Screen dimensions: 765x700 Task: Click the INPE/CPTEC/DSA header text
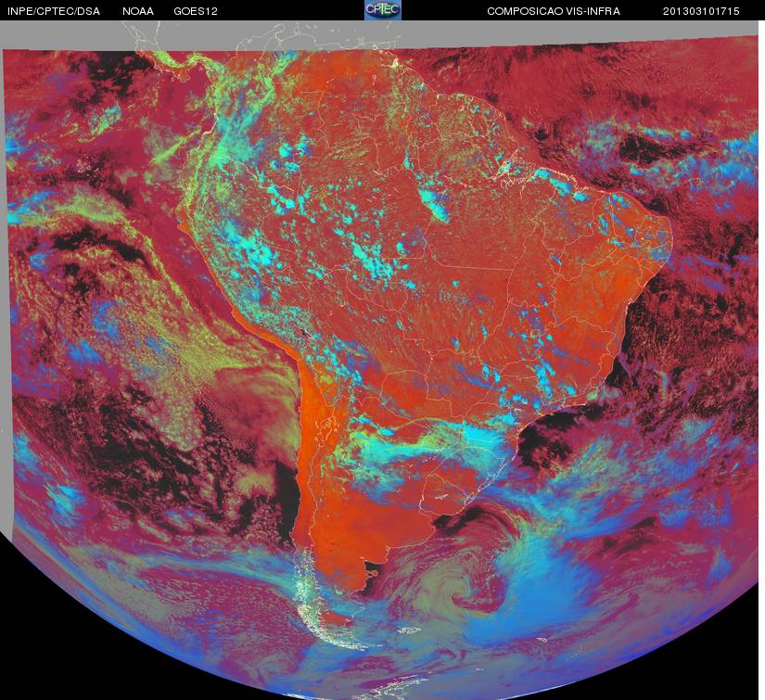(x=54, y=11)
